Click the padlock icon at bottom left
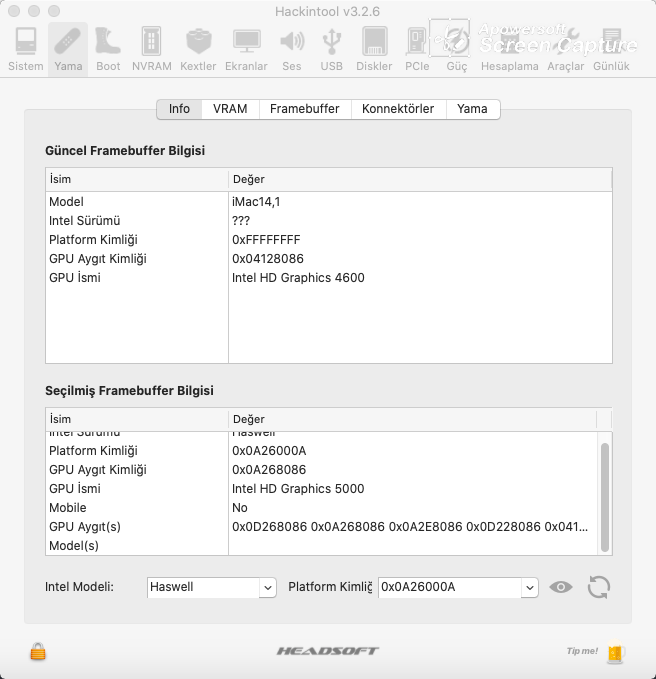The height and width of the screenshot is (679, 656). point(38,651)
